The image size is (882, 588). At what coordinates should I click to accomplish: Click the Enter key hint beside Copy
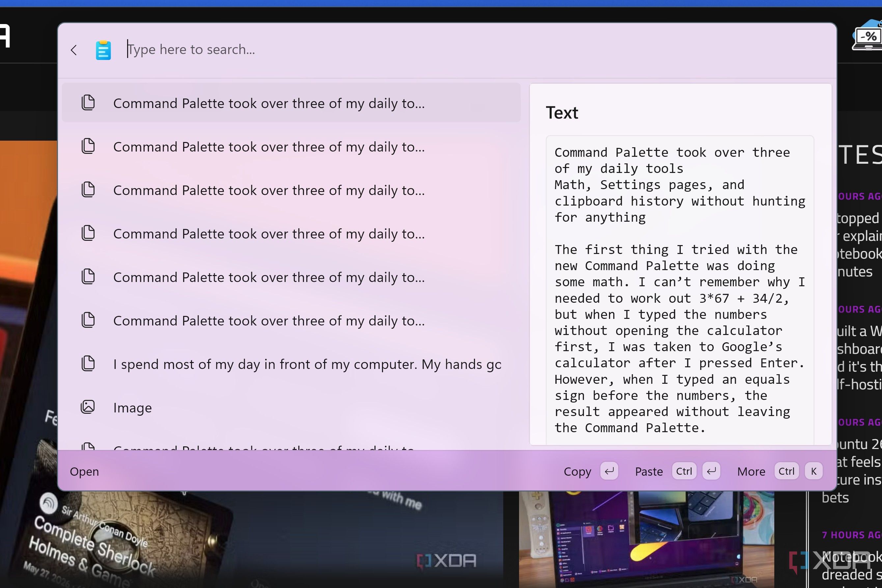click(x=609, y=471)
